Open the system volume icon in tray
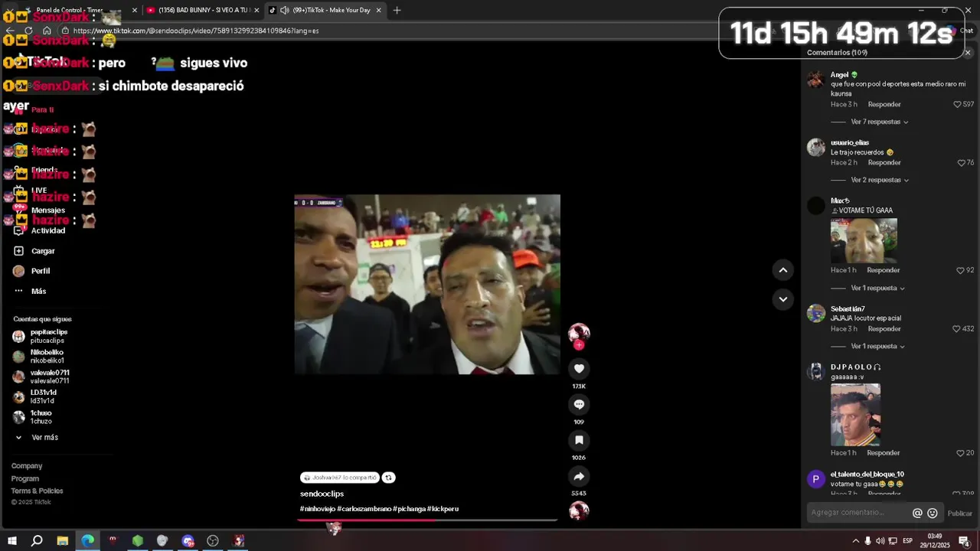Screen dimensions: 980x551 point(880,541)
